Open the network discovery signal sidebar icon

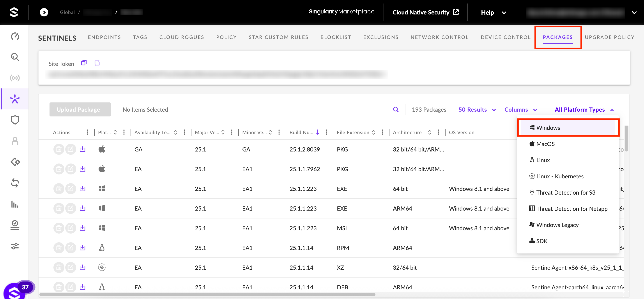15,78
